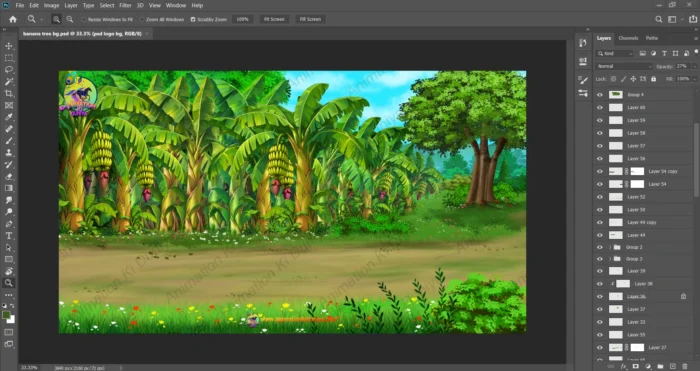Select the Crop tool
Screen dimensions: 700x371
click(x=8, y=93)
